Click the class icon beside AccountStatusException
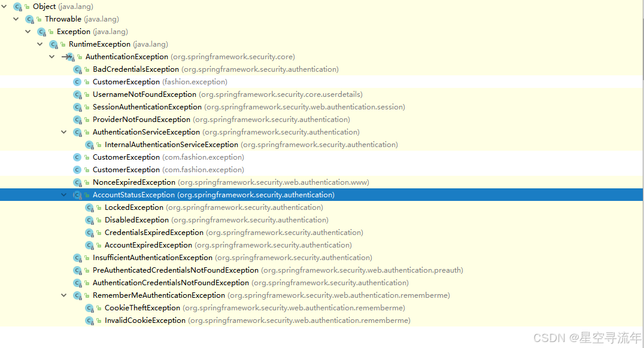Screen dimensions: 644x348 click(77, 195)
